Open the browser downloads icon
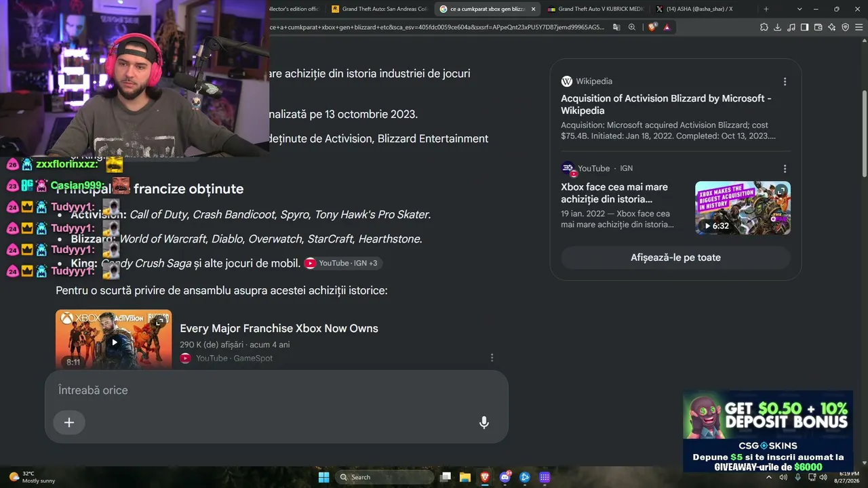 [x=778, y=27]
